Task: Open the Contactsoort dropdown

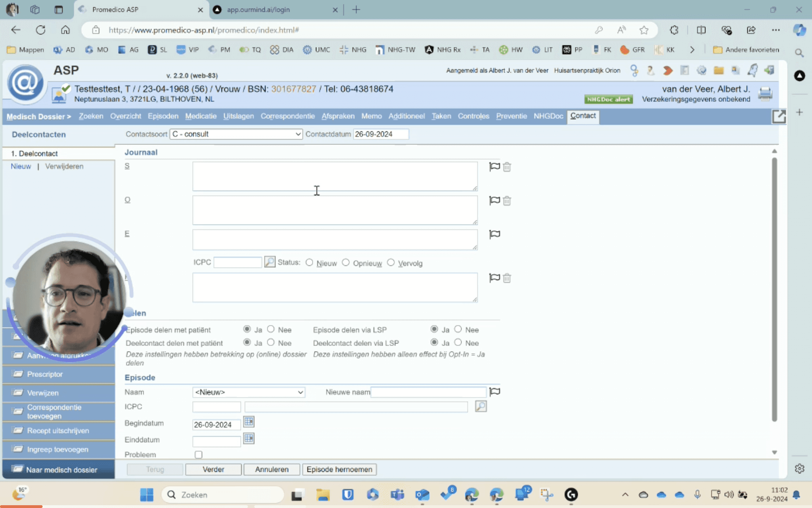Action: click(236, 134)
